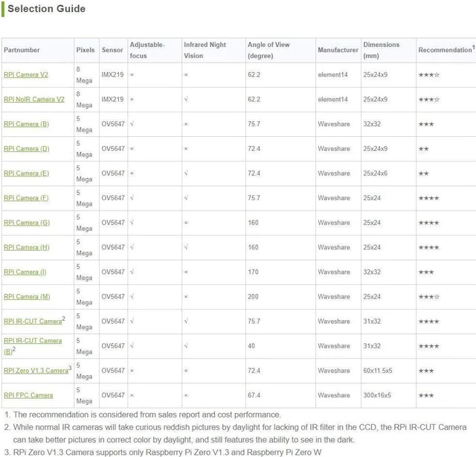Select element14 in RPi NoIR Camera V2 row
Screen dimensions: 476x457
pos(332,99)
